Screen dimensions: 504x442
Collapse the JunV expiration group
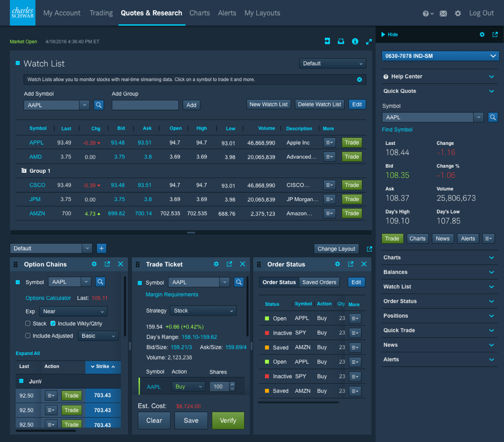point(21,381)
